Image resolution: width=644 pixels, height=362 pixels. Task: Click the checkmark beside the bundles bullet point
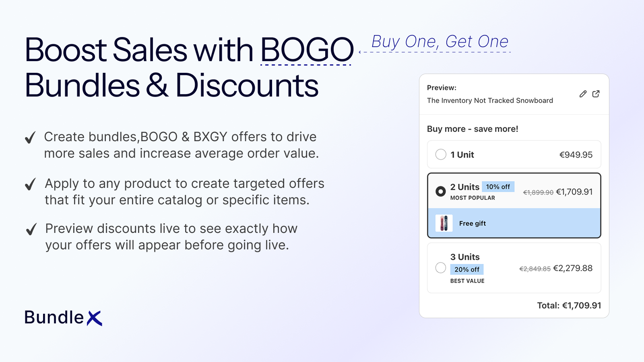30,138
